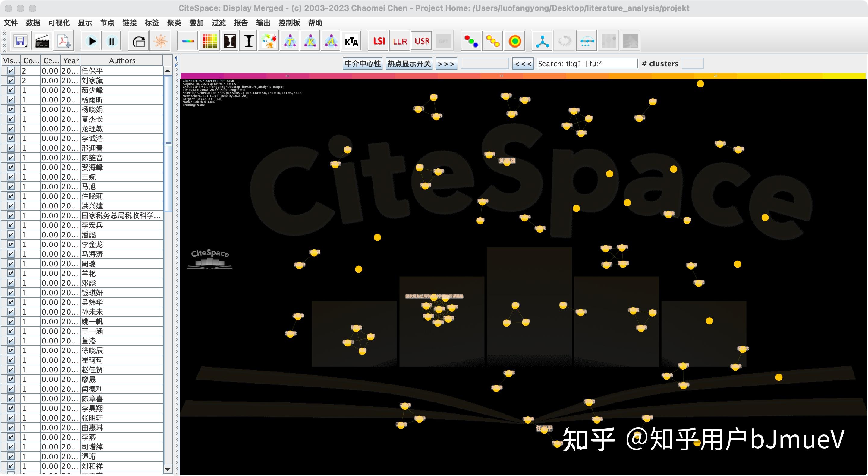Image resolution: width=868 pixels, height=476 pixels.
Task: Click the KTA labeling icon
Action: click(x=351, y=41)
